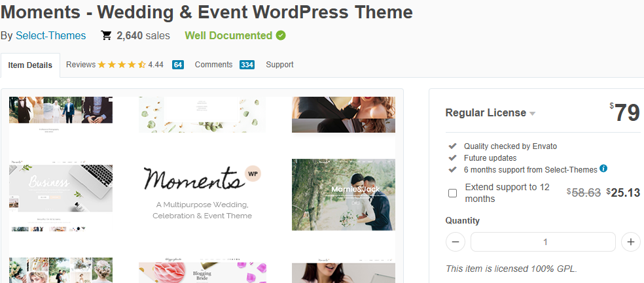
Task: Switch to the Comments tab
Action: click(x=213, y=65)
